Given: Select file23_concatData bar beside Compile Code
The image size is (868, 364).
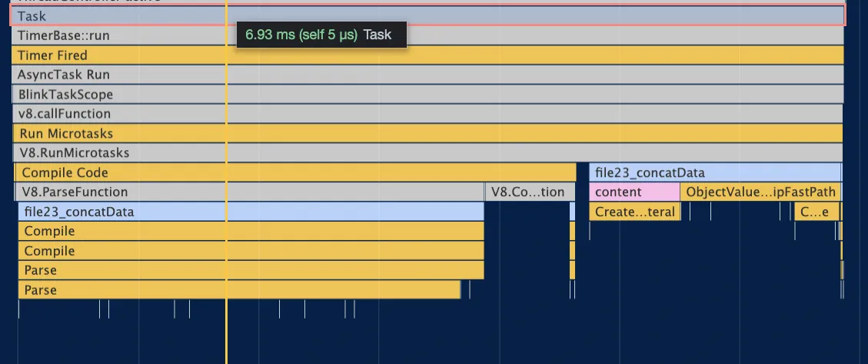Looking at the screenshot, I should [x=715, y=172].
